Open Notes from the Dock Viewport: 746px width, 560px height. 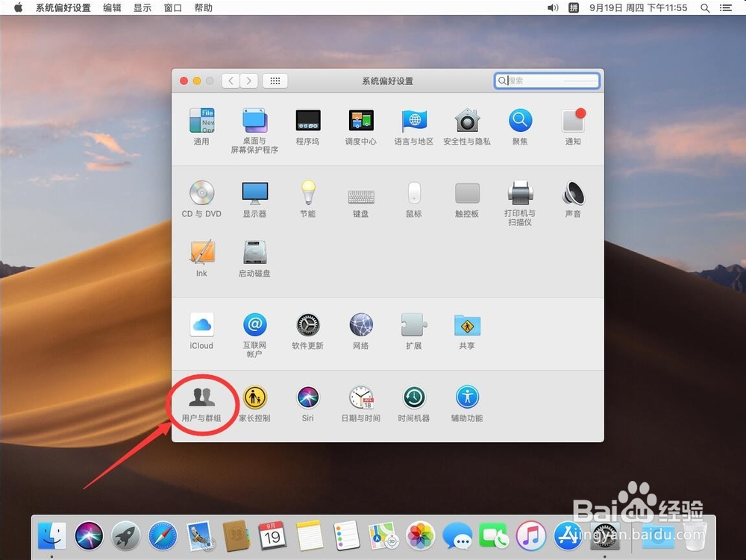(310, 535)
